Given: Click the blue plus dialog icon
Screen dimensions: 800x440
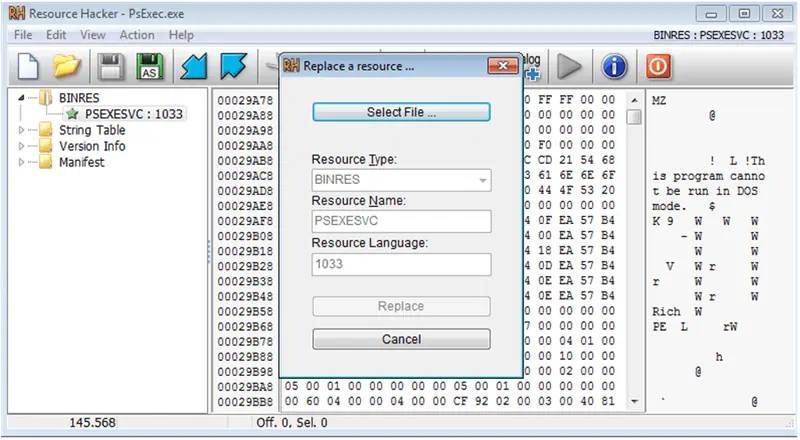Looking at the screenshot, I should point(532,74).
